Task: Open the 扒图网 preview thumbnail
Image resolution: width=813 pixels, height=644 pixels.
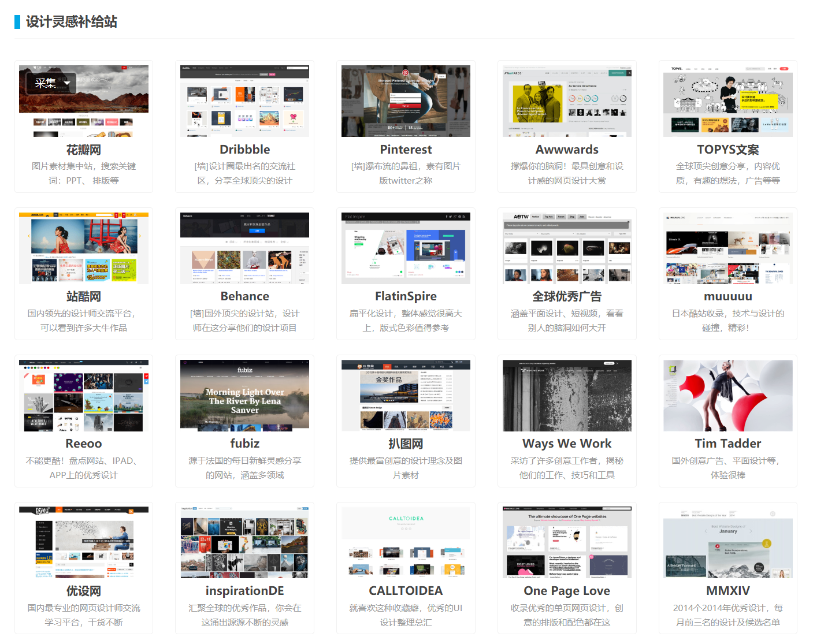Action: 406,396
